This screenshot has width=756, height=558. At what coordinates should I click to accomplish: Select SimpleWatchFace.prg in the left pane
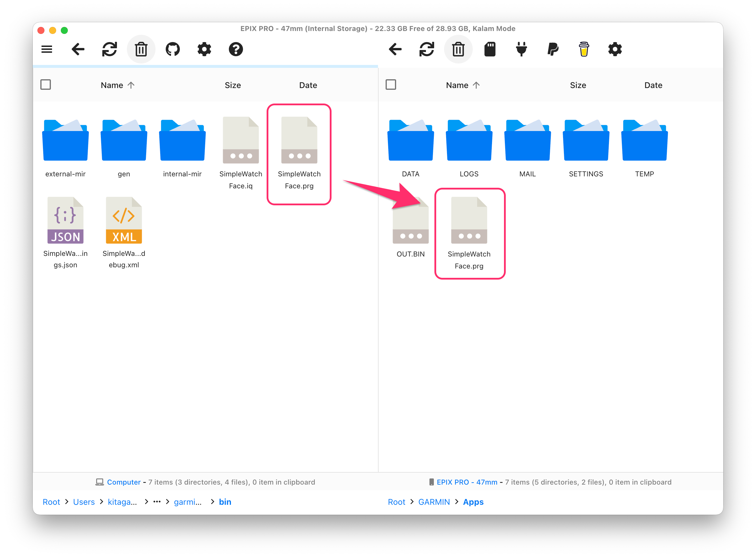point(299,153)
